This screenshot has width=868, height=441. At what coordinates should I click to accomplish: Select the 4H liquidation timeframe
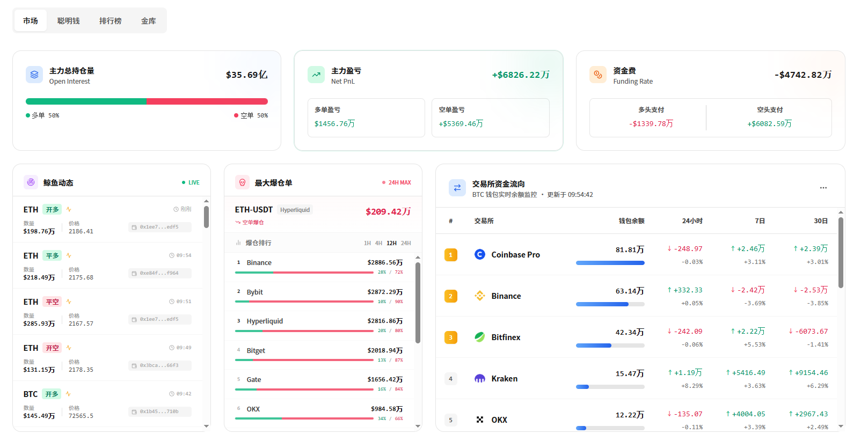tap(378, 243)
